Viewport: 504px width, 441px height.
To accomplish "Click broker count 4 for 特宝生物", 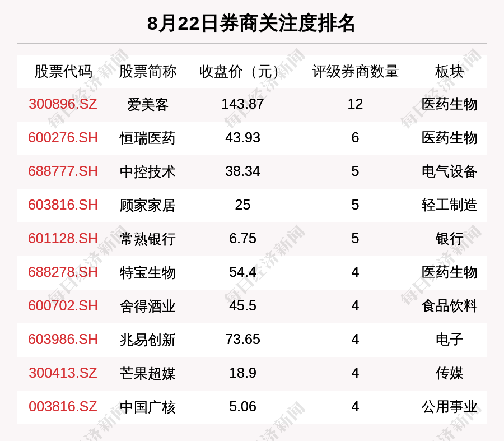I will (355, 272).
